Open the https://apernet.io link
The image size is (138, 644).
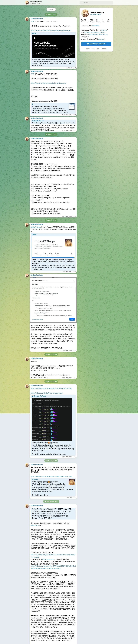click(48, 559)
